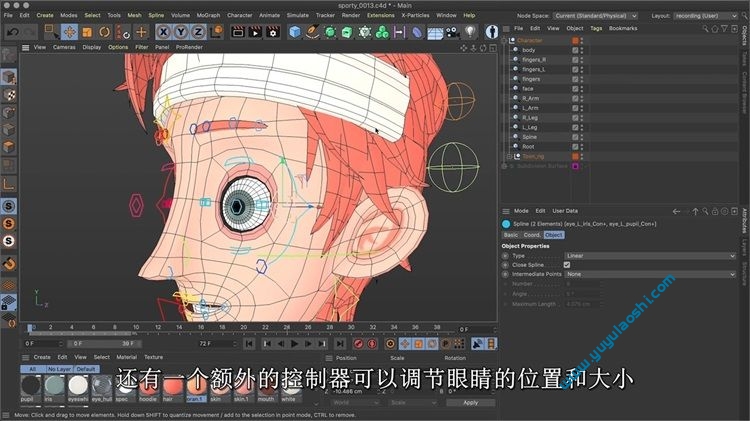Jump to the start of the animation
Screen dimensions: 750x421
pyautogui.click(x=249, y=343)
